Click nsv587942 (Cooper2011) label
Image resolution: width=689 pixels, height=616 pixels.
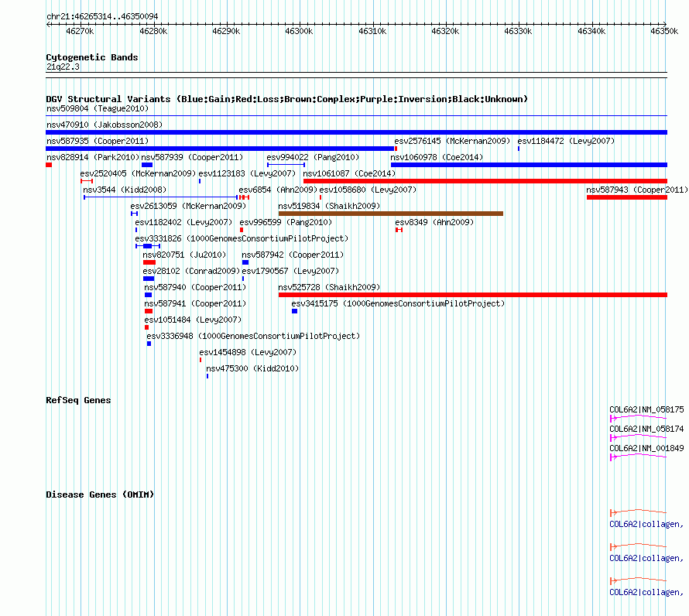(293, 255)
